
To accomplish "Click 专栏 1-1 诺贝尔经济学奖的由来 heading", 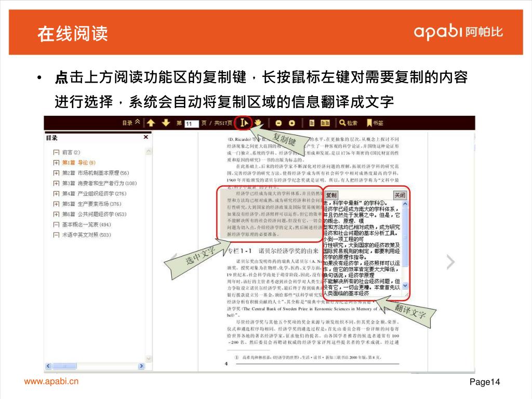I will pos(273,251).
